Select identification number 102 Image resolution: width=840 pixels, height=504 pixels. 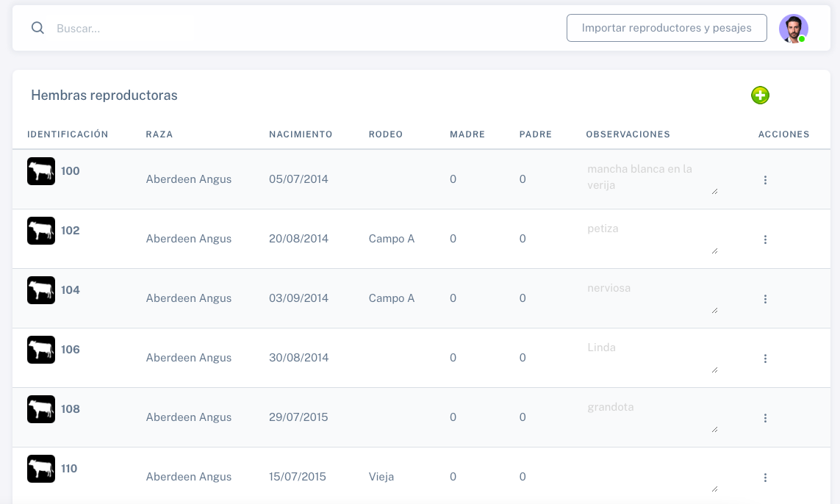[70, 230]
